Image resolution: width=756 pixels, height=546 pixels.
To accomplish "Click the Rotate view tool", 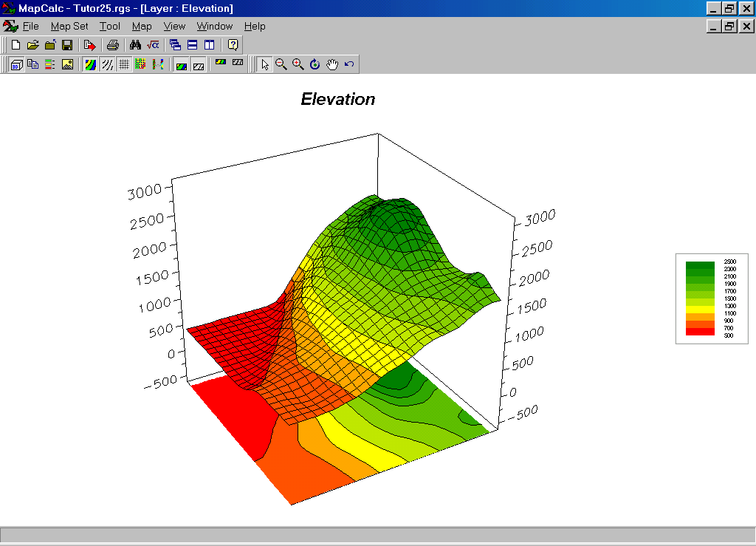I will pyautogui.click(x=315, y=64).
